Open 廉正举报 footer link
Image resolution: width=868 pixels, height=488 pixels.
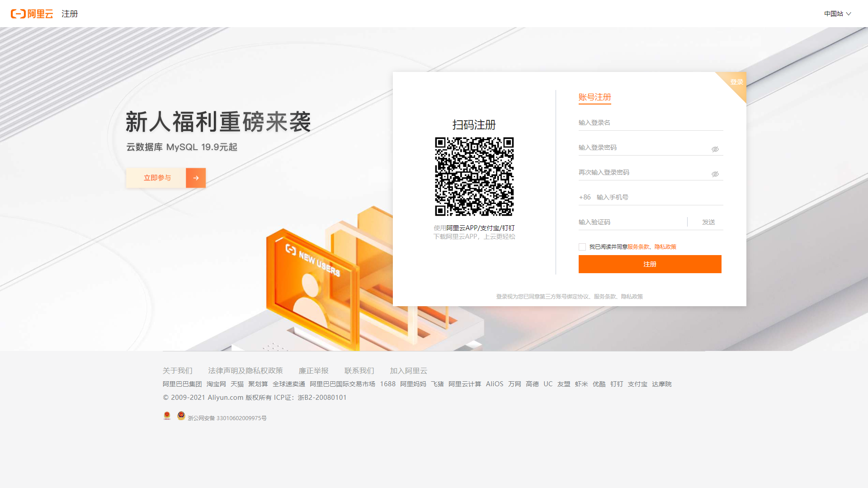pos(314,371)
